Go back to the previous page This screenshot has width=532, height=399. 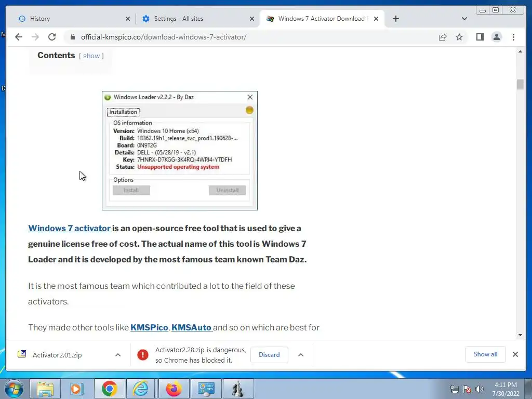(19, 37)
